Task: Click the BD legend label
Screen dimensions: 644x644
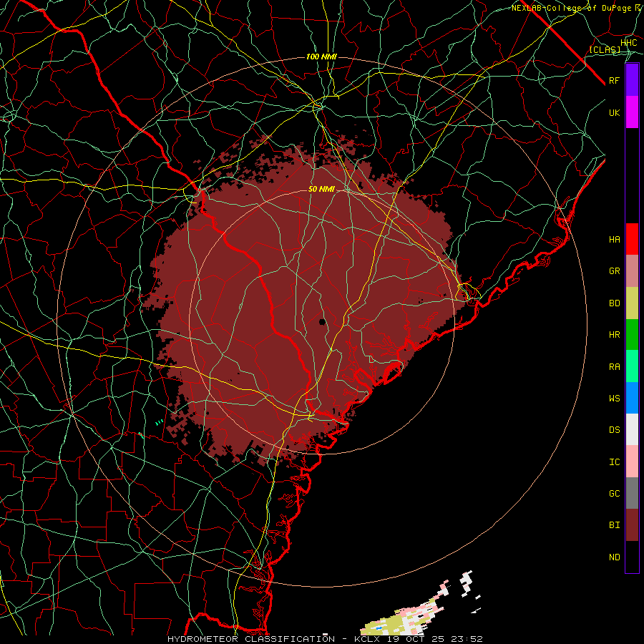Action: click(x=614, y=303)
